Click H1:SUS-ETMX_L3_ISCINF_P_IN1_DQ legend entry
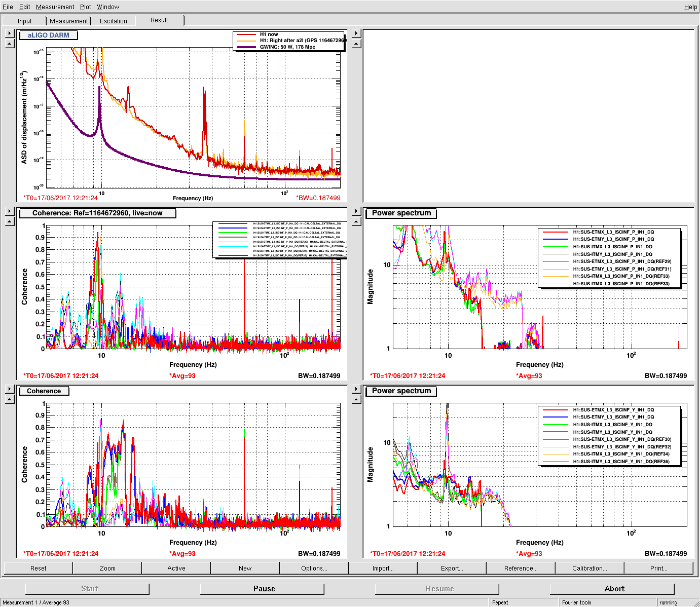700x607 pixels. pos(613,232)
